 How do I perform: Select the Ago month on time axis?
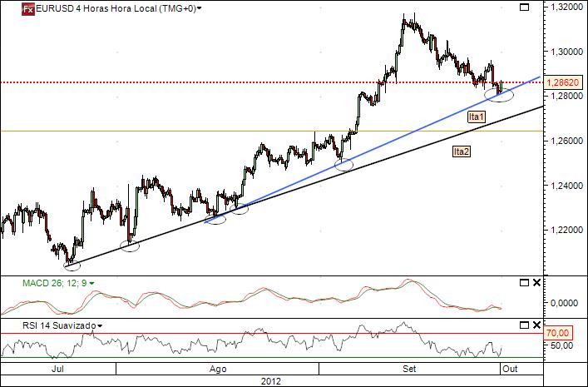coord(218,369)
